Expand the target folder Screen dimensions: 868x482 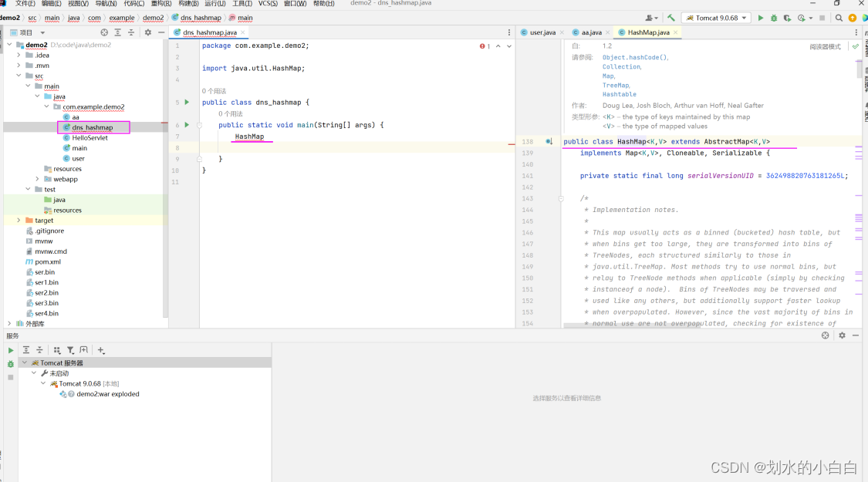pos(19,221)
